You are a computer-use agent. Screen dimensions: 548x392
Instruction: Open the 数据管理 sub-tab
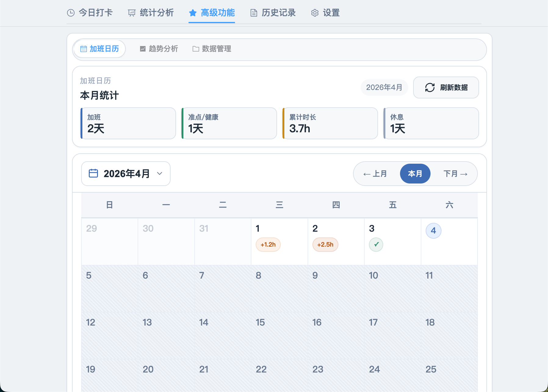(x=212, y=49)
